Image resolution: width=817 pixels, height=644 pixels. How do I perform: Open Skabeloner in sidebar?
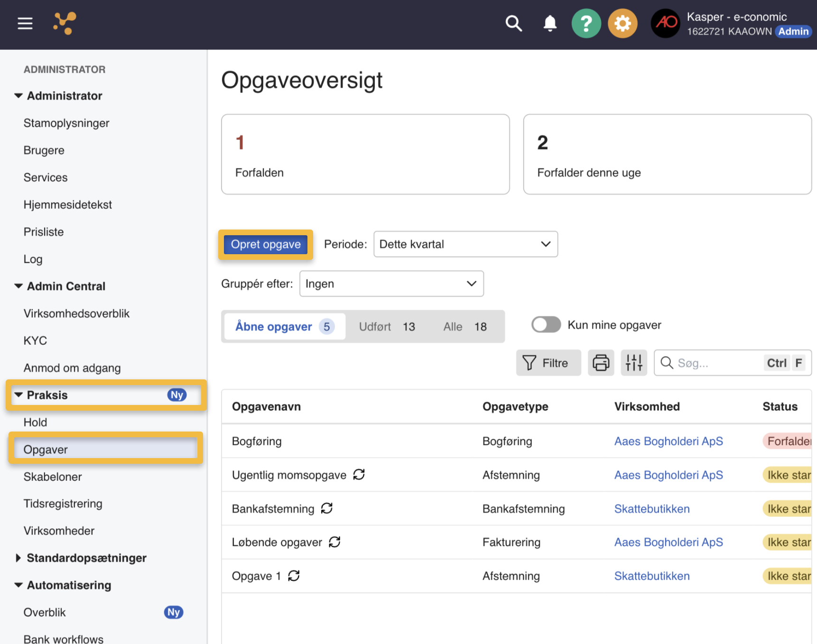[53, 477]
